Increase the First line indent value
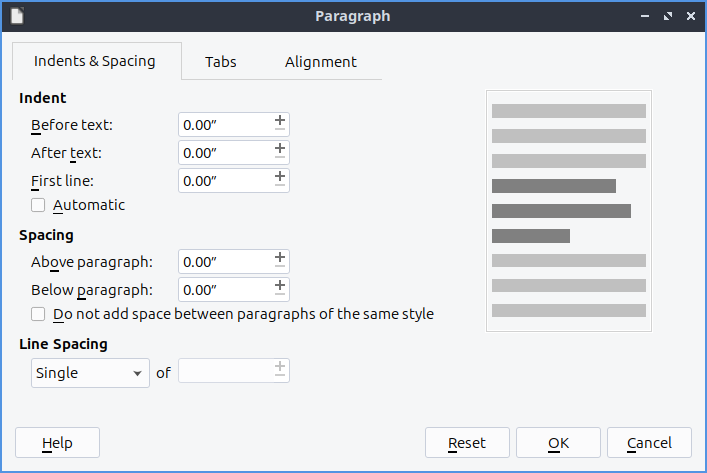The height and width of the screenshot is (473, 707). pyautogui.click(x=280, y=175)
